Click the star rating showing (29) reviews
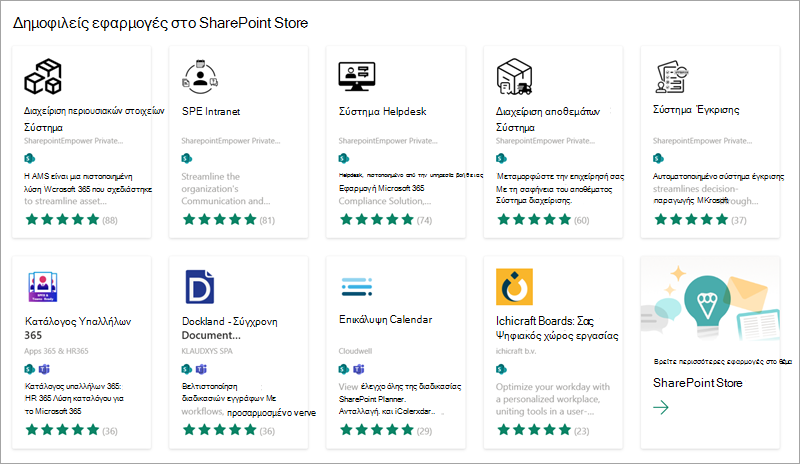Image resolution: width=800 pixels, height=464 pixels. pos(386,430)
